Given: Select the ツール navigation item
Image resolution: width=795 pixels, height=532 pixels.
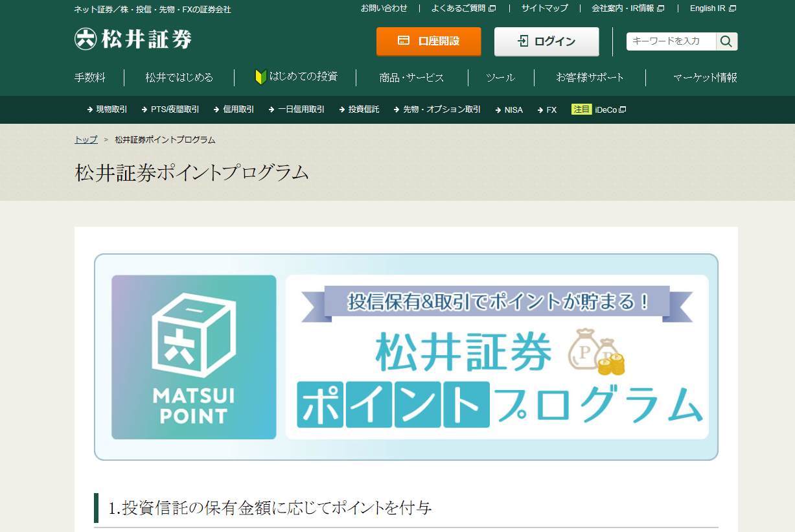Looking at the screenshot, I should [500, 77].
